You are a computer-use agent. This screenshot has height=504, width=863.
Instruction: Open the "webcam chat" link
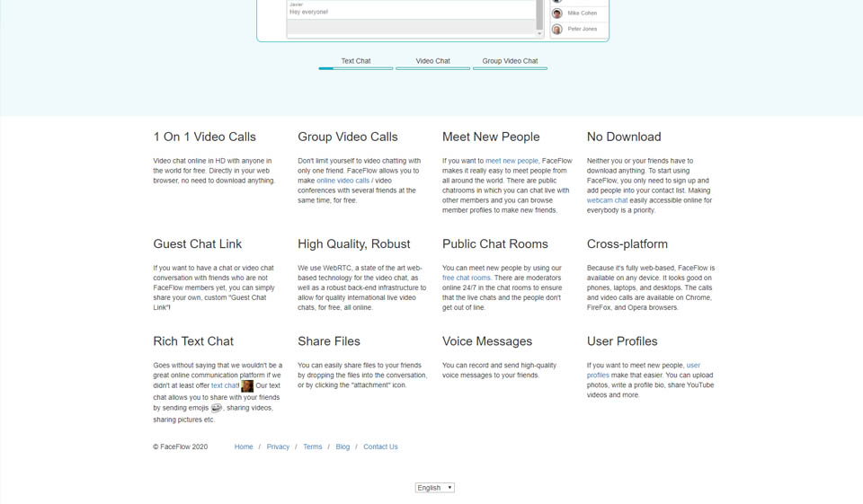click(x=607, y=200)
